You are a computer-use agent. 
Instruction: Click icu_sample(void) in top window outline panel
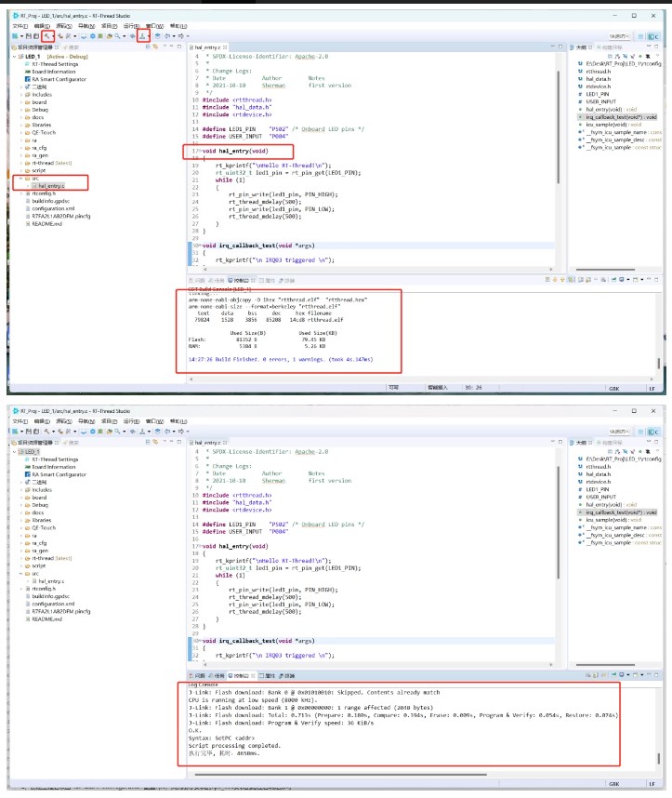pos(610,125)
